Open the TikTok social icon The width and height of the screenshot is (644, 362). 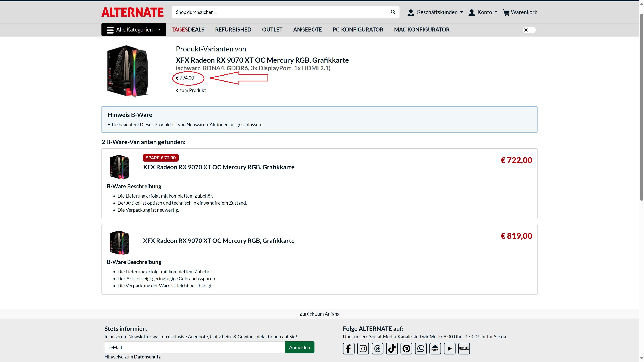coord(392,349)
